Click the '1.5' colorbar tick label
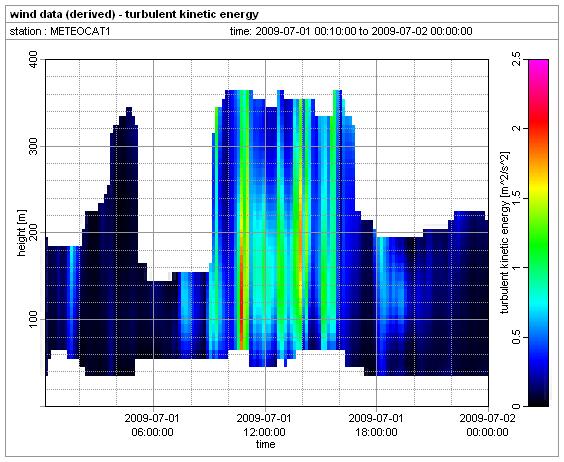 pos(517,198)
